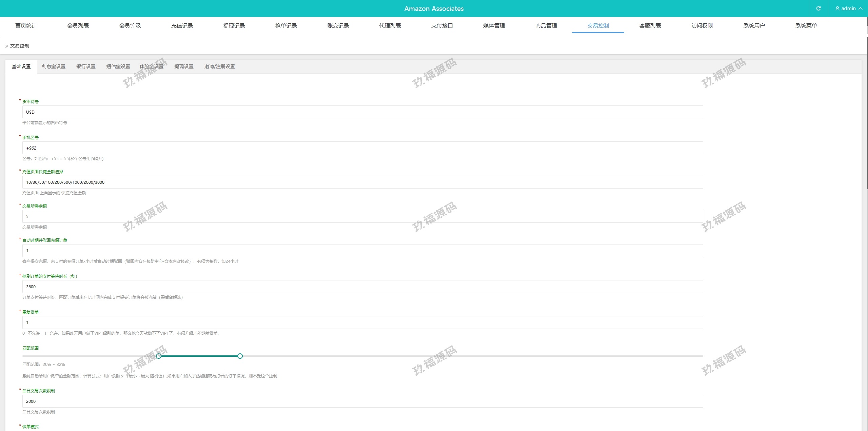Open the 银行设置 tab
Viewport: 868px width, 431px height.
point(86,66)
